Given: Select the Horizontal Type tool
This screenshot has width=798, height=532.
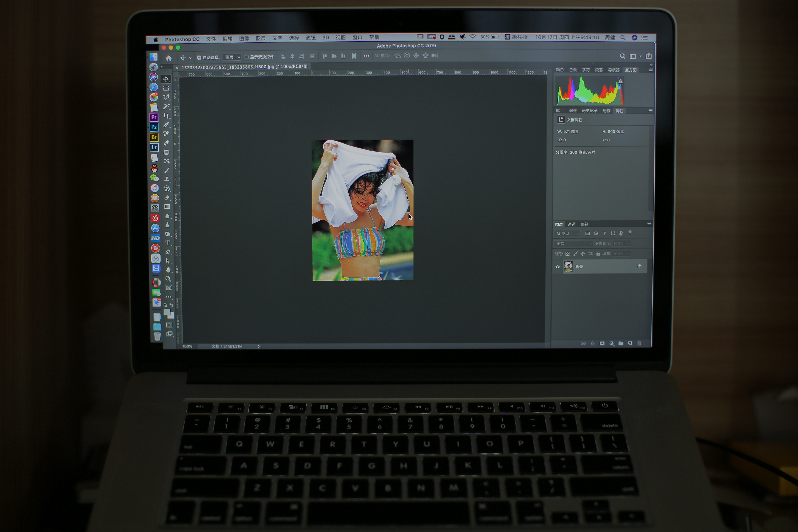Looking at the screenshot, I should tap(168, 243).
